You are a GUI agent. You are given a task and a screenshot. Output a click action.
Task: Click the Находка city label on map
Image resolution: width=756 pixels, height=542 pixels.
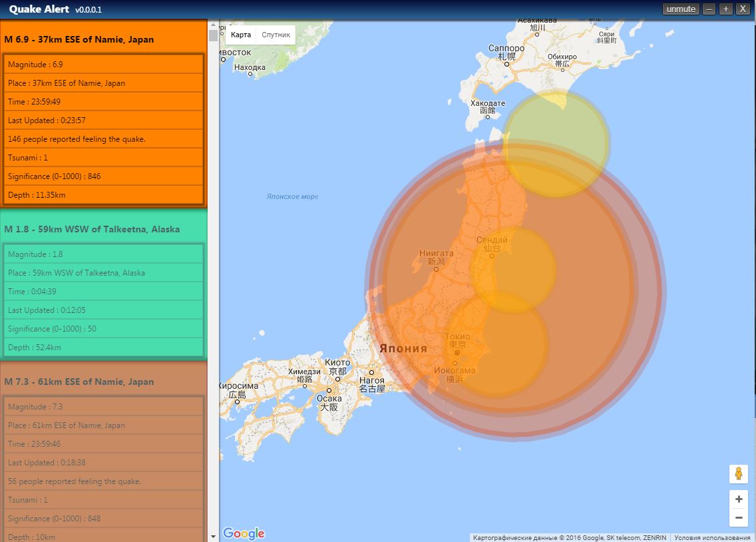pyautogui.click(x=250, y=67)
